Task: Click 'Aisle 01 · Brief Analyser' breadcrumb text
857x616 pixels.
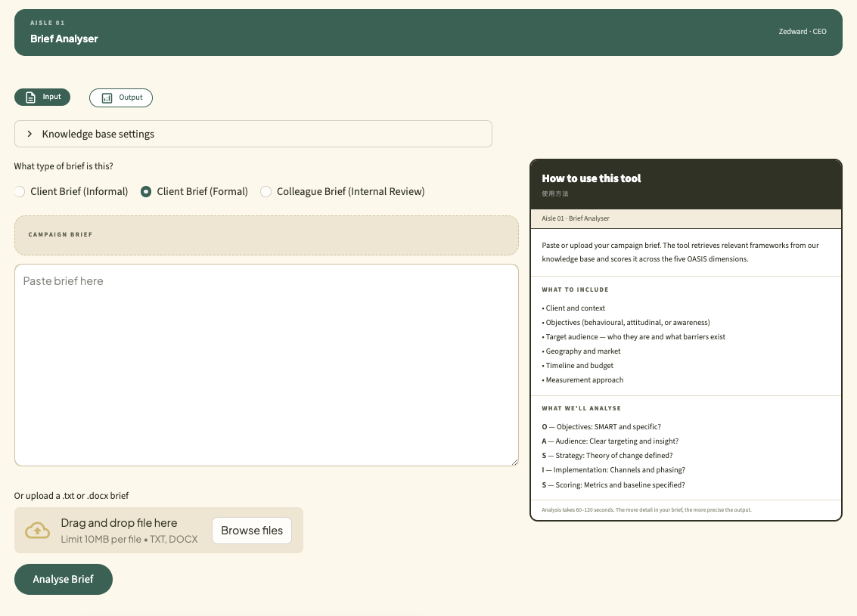Action: (576, 218)
